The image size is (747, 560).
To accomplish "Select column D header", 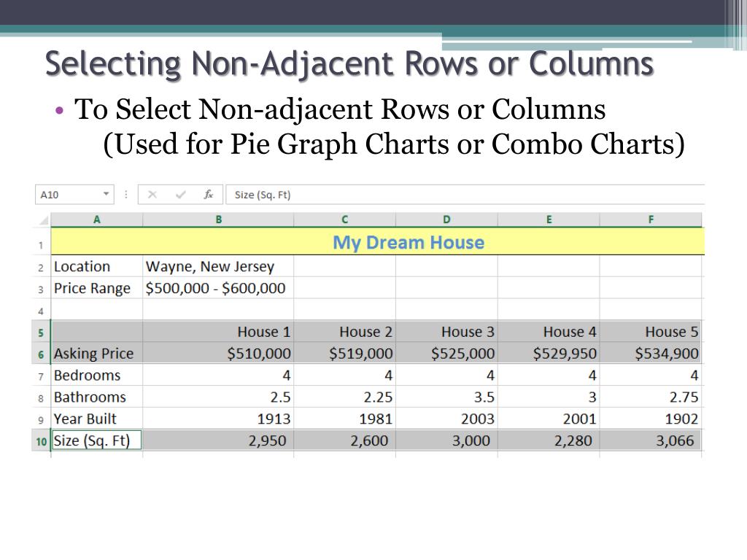I will [x=446, y=219].
